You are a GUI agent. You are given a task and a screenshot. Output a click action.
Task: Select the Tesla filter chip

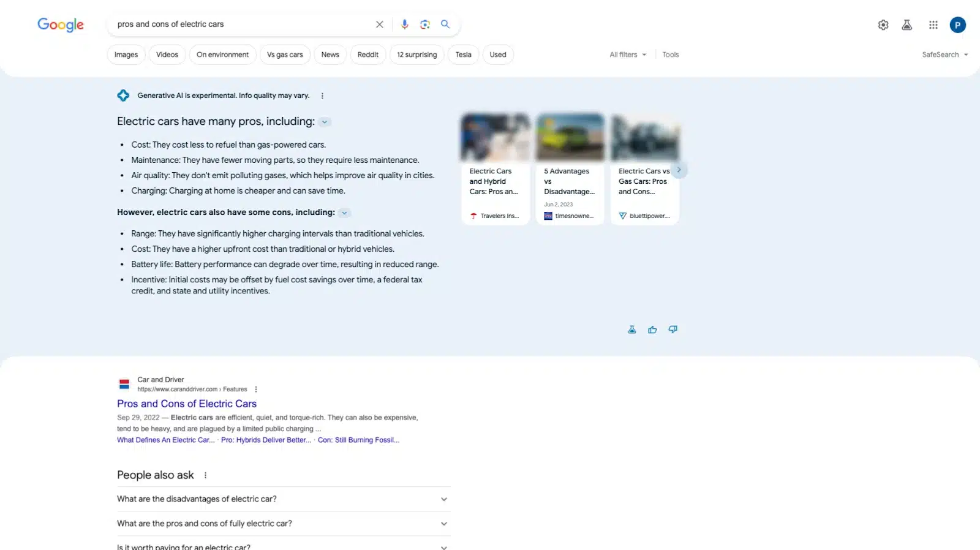coord(464,55)
